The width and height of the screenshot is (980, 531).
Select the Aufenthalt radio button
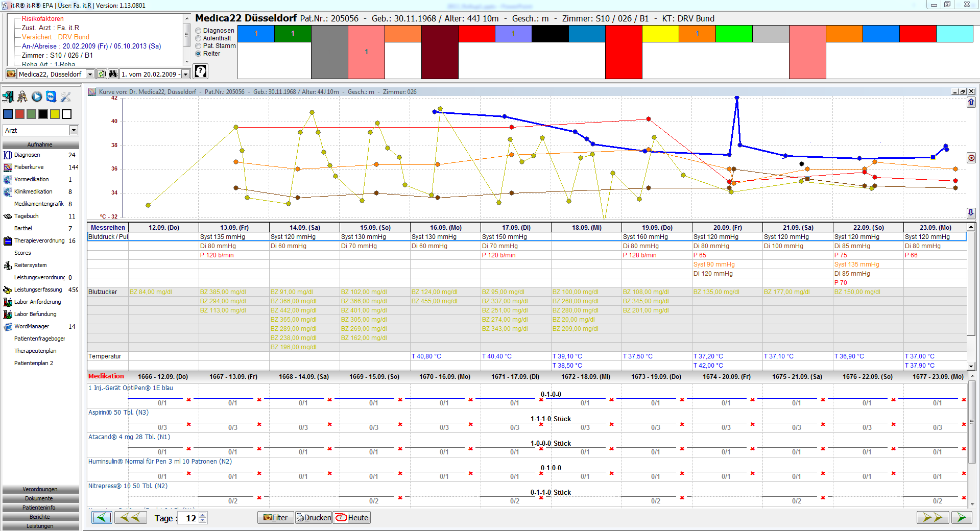pyautogui.click(x=199, y=38)
